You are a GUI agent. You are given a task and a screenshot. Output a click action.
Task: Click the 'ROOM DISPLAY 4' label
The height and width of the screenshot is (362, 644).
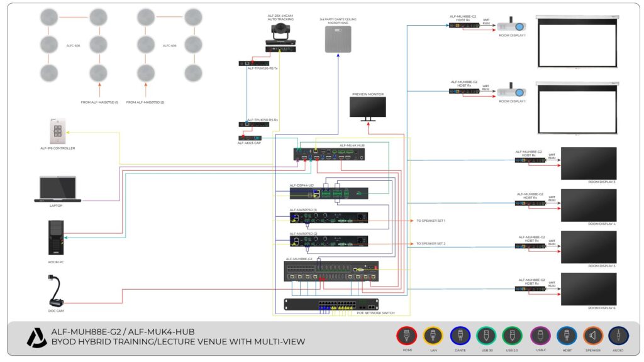(602, 224)
